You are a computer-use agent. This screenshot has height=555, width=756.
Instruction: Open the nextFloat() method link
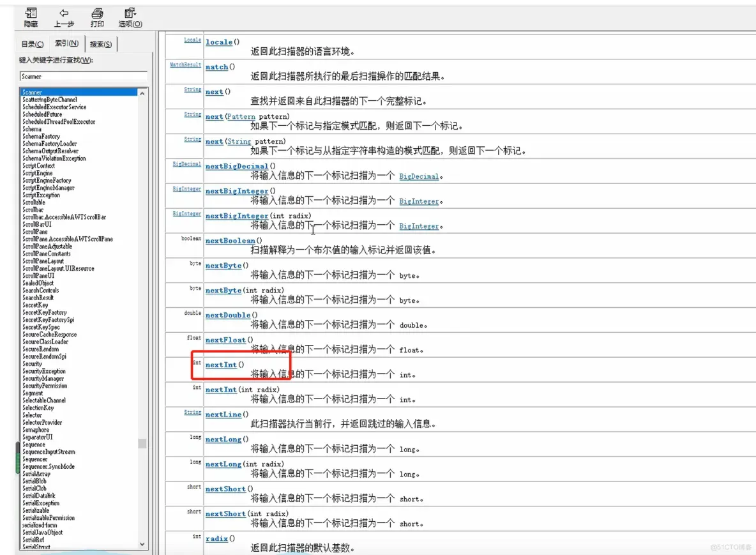pos(225,340)
